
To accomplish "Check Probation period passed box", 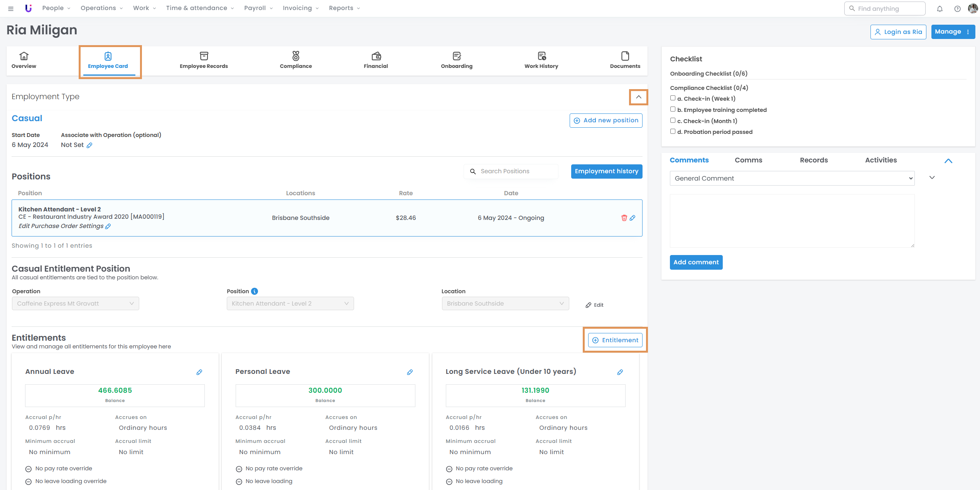I will (x=673, y=132).
